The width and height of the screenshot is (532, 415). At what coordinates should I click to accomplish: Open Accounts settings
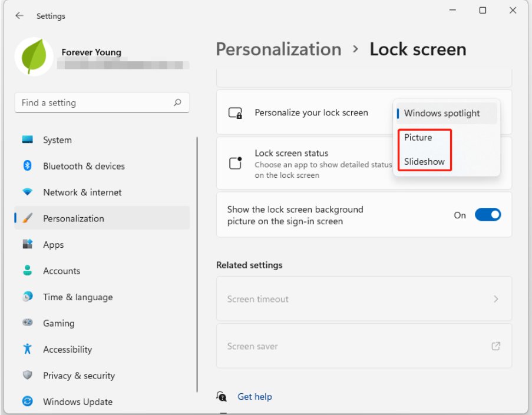[61, 271]
